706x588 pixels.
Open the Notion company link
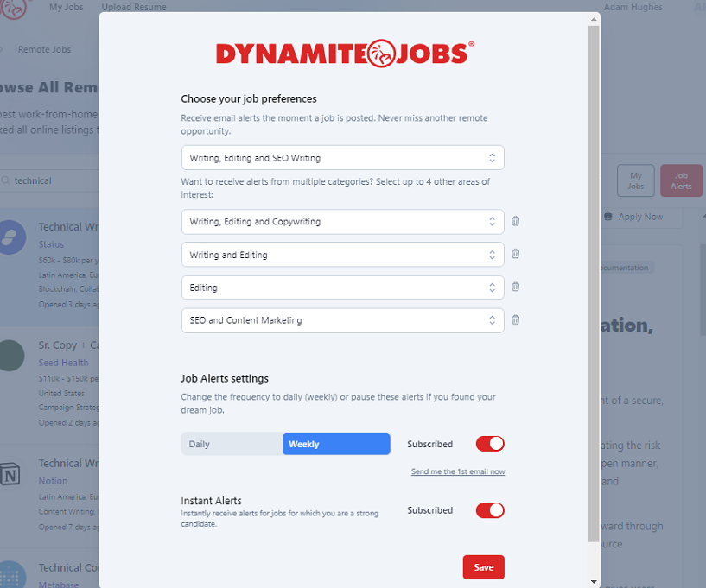click(x=53, y=481)
